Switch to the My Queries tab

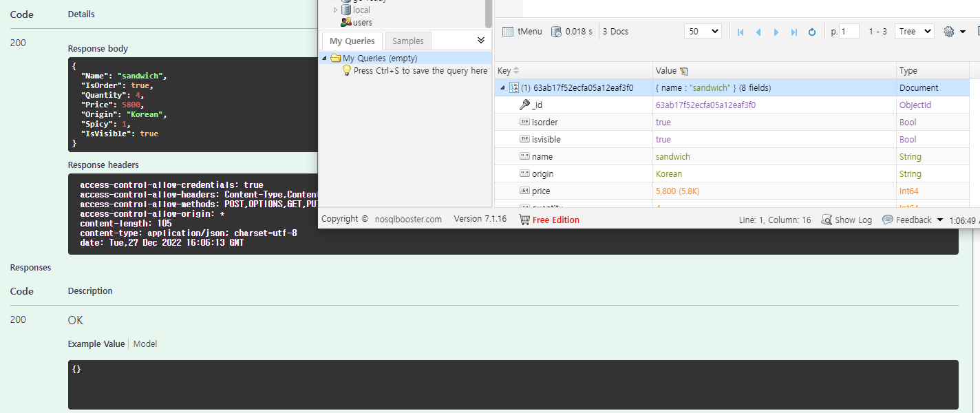pyautogui.click(x=352, y=41)
